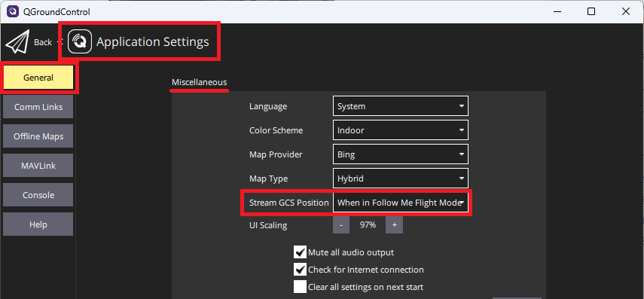Open the Offline Maps section
This screenshot has height=299, width=644.
(38, 136)
